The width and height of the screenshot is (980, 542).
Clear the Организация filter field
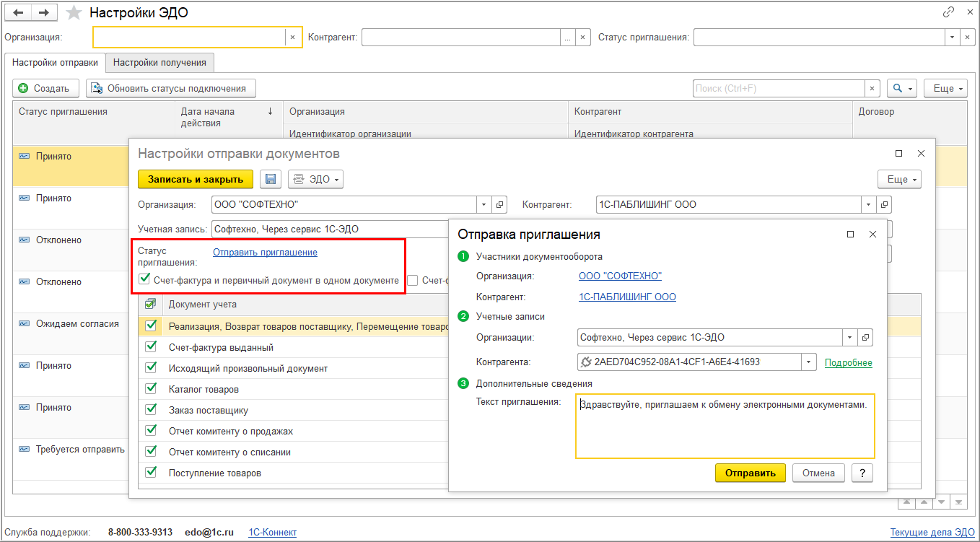tap(292, 38)
